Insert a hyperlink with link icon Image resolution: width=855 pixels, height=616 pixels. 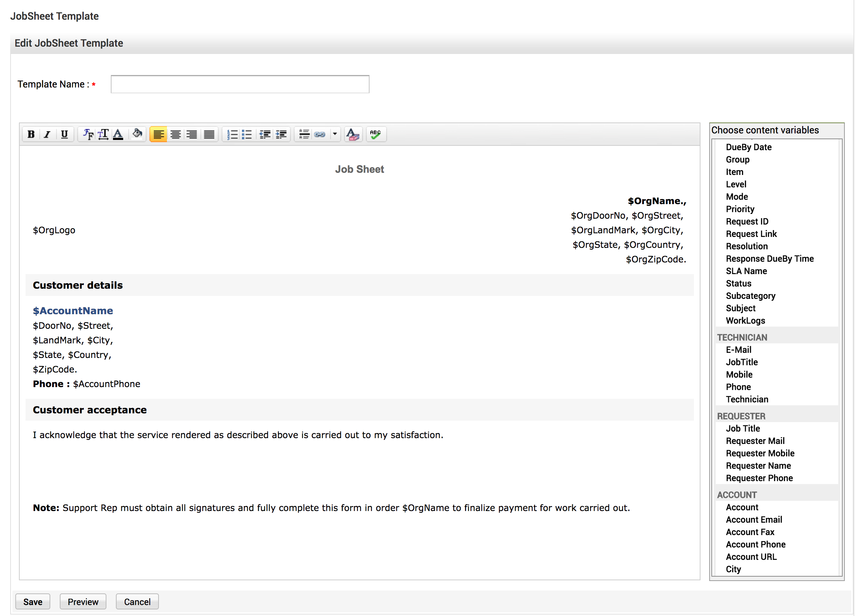(x=320, y=134)
